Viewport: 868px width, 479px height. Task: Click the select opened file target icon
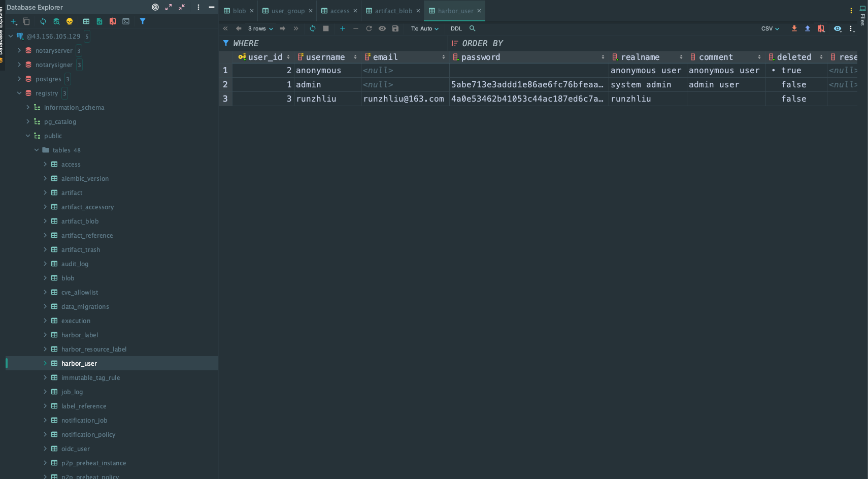coord(155,7)
